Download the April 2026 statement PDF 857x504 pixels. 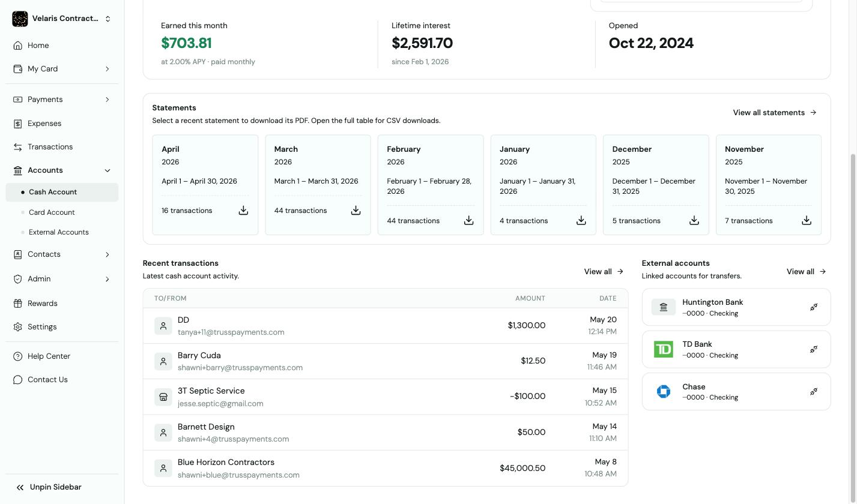pyautogui.click(x=243, y=211)
